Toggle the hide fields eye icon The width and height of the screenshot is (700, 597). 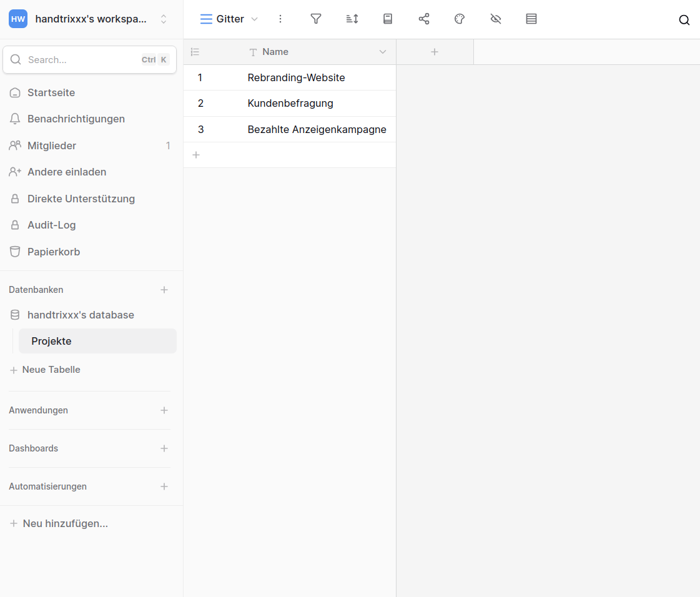[496, 19]
